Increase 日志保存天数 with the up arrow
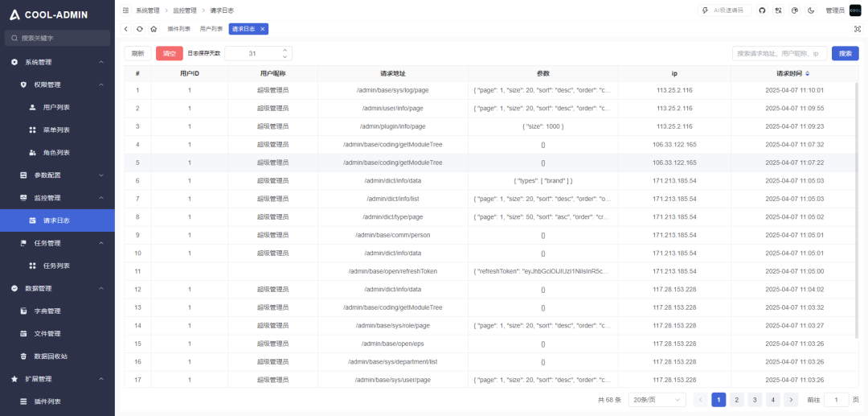Image resolution: width=868 pixels, height=416 pixels. (285, 50)
